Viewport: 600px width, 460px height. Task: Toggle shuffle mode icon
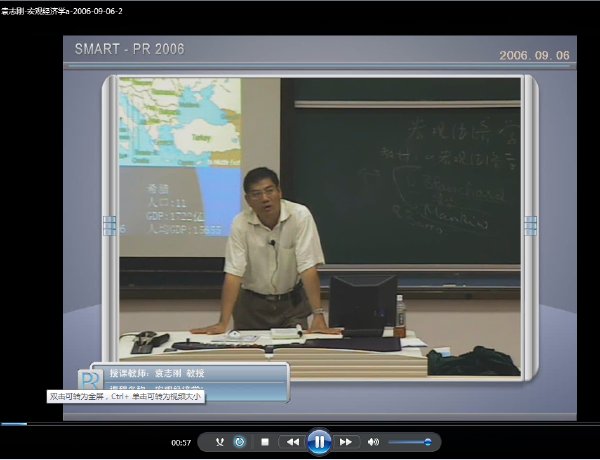pyautogui.click(x=220, y=442)
